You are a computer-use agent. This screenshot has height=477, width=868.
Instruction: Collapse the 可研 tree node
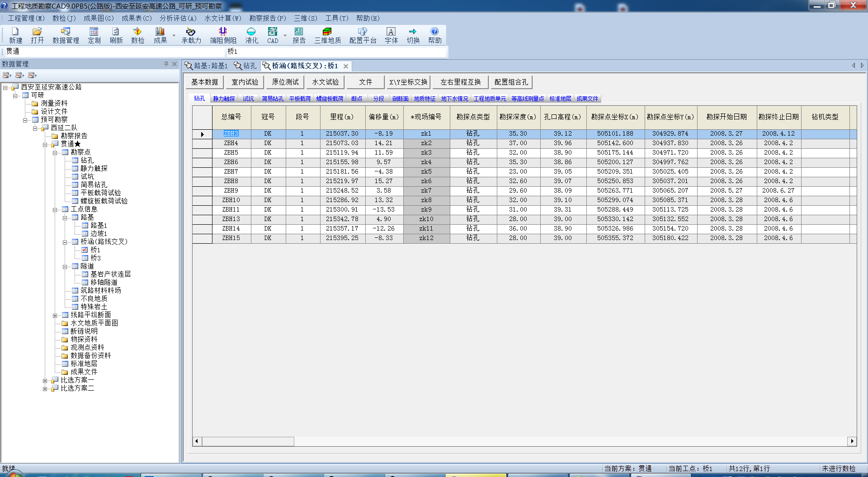click(x=15, y=95)
